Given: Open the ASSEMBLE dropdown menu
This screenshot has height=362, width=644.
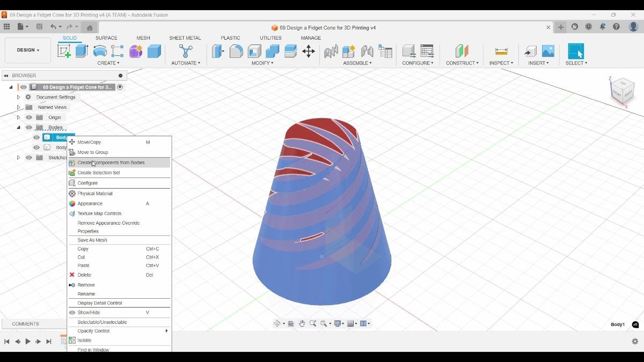Looking at the screenshot, I should [x=357, y=63].
